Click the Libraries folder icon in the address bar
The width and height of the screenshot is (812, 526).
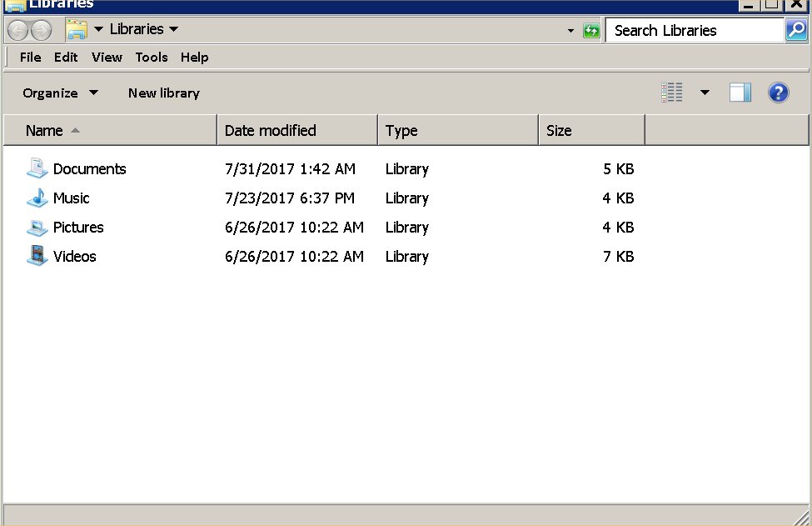(x=79, y=28)
